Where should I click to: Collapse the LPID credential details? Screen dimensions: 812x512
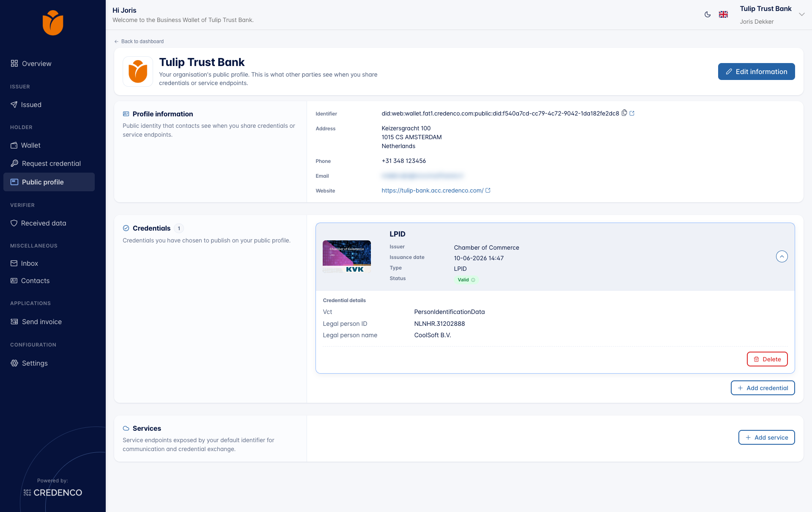[782, 256]
